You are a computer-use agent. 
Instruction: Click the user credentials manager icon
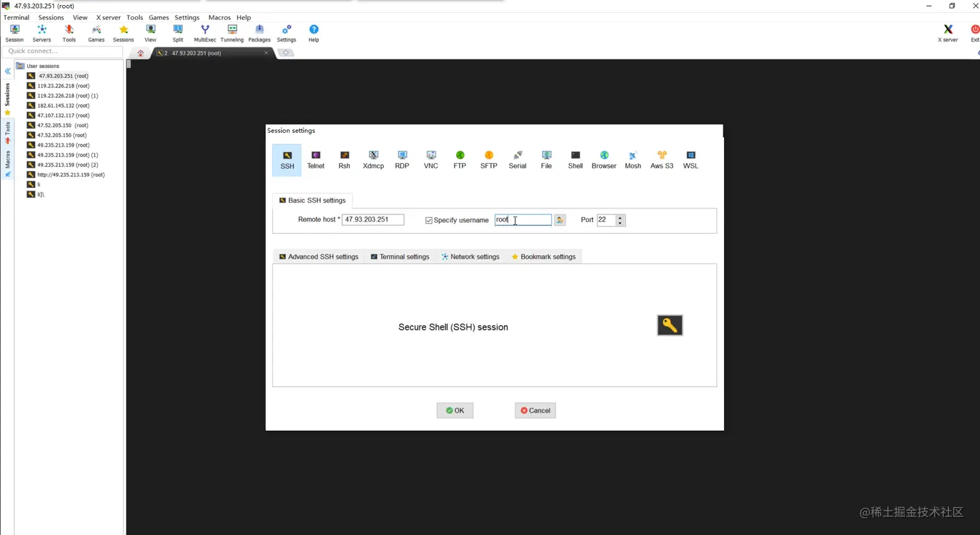pos(560,220)
